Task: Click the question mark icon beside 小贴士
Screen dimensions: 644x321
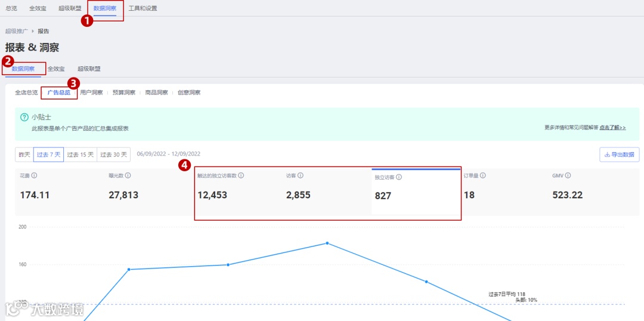Action: point(24,117)
